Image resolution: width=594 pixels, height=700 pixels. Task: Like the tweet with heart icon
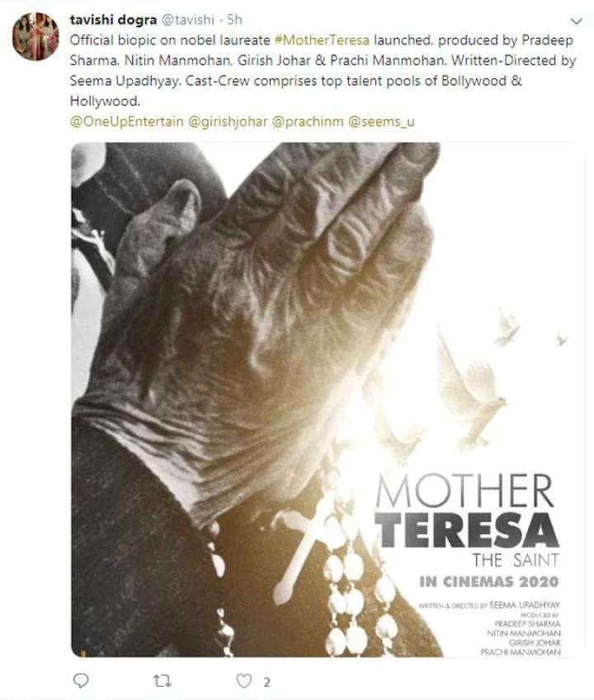[243, 681]
